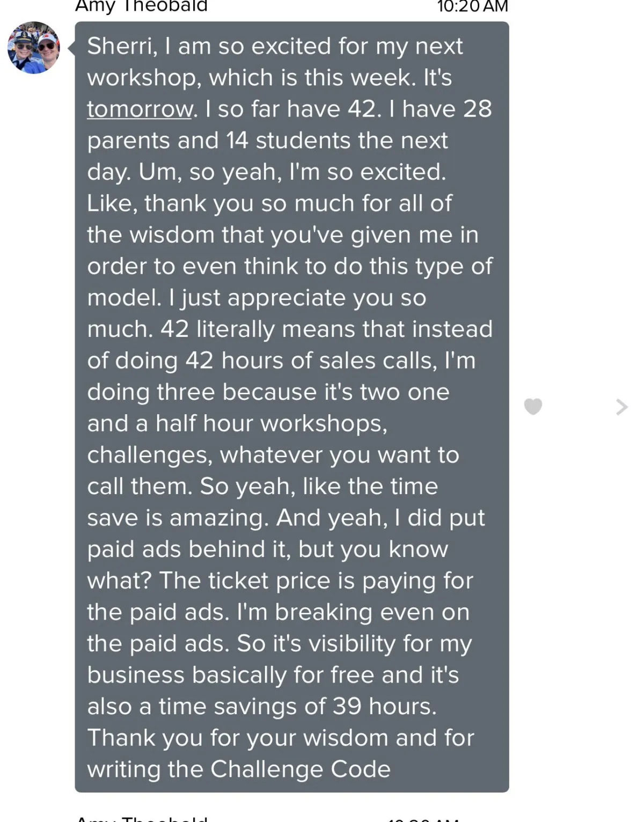Click the 10:20 AM timestamp at top

(472, 6)
